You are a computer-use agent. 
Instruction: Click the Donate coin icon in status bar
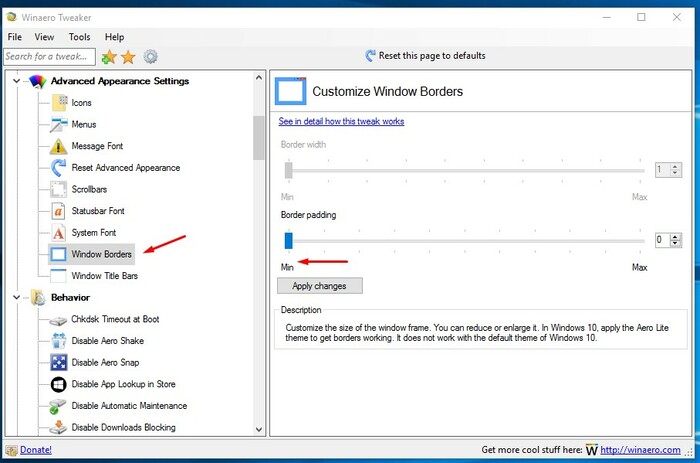(12, 450)
